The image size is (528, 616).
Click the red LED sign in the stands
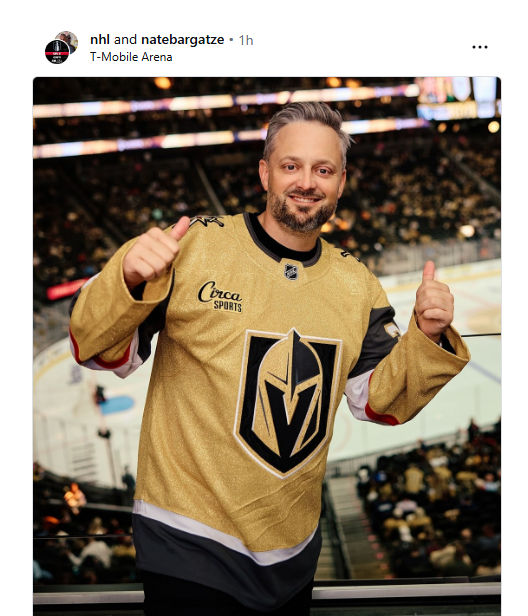tap(66, 290)
